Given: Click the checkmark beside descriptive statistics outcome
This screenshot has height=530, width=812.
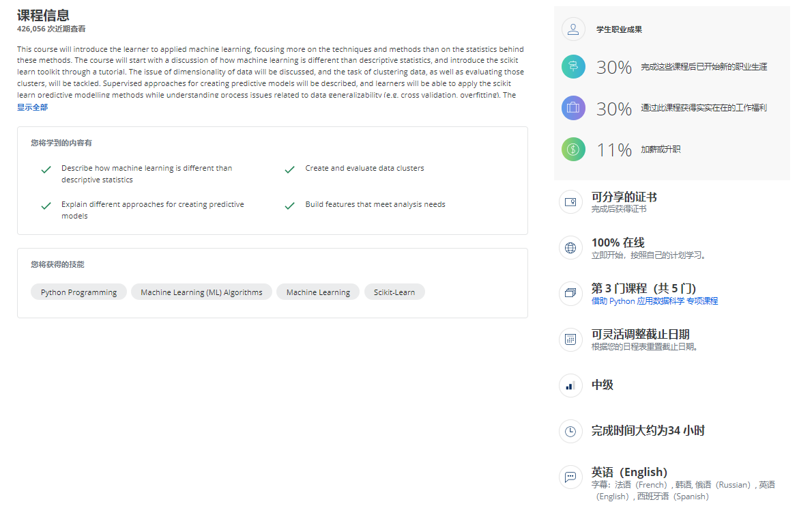Looking at the screenshot, I should pyautogui.click(x=45, y=169).
